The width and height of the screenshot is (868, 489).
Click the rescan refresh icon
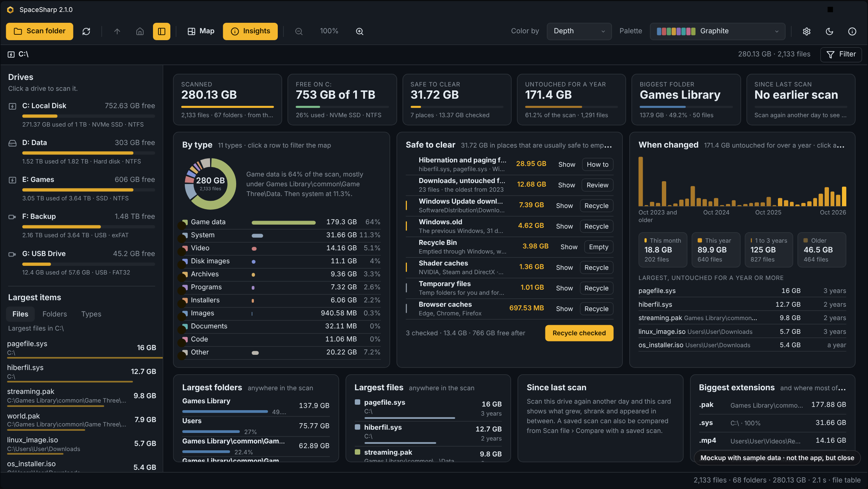[x=86, y=31]
